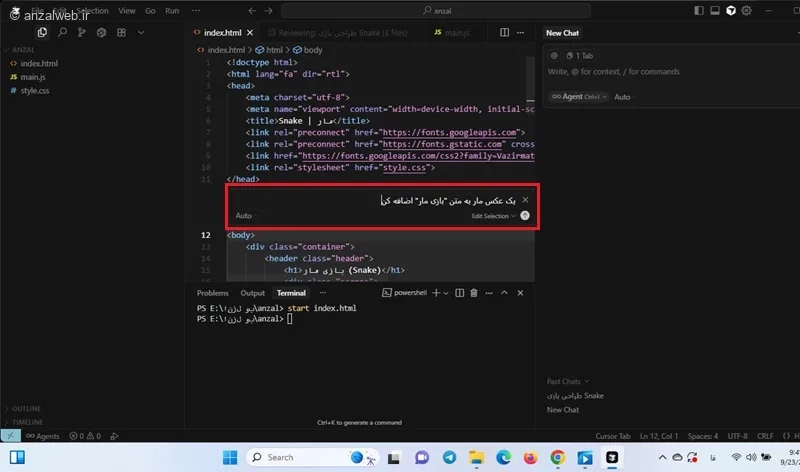
Task: Switch to the Terminal panel tab
Action: click(291, 293)
